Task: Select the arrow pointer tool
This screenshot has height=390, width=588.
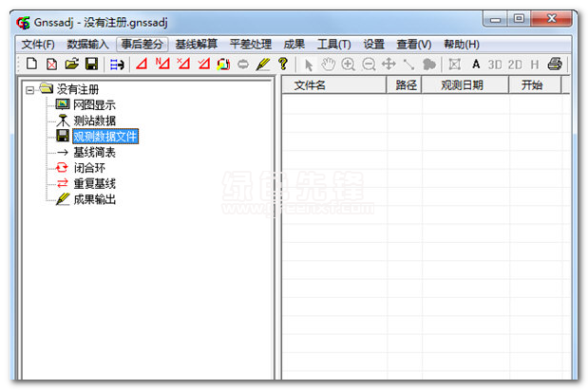Action: pos(309,65)
